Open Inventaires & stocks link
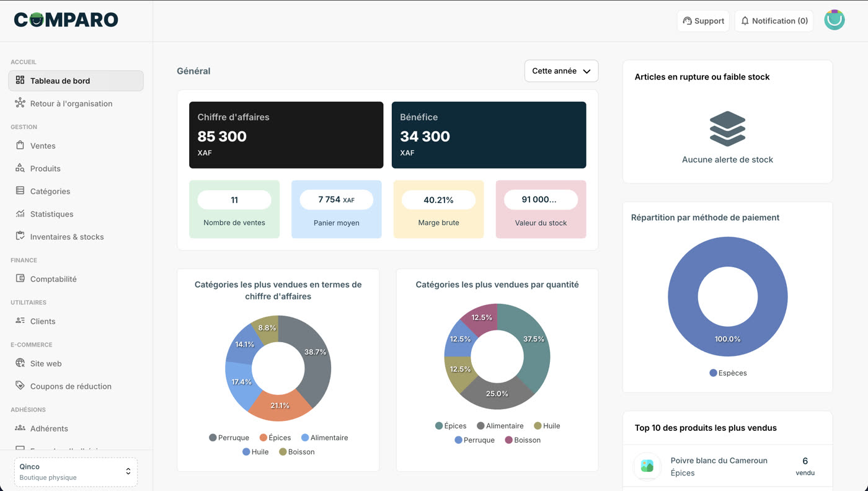The height and width of the screenshot is (491, 868). pyautogui.click(x=67, y=237)
